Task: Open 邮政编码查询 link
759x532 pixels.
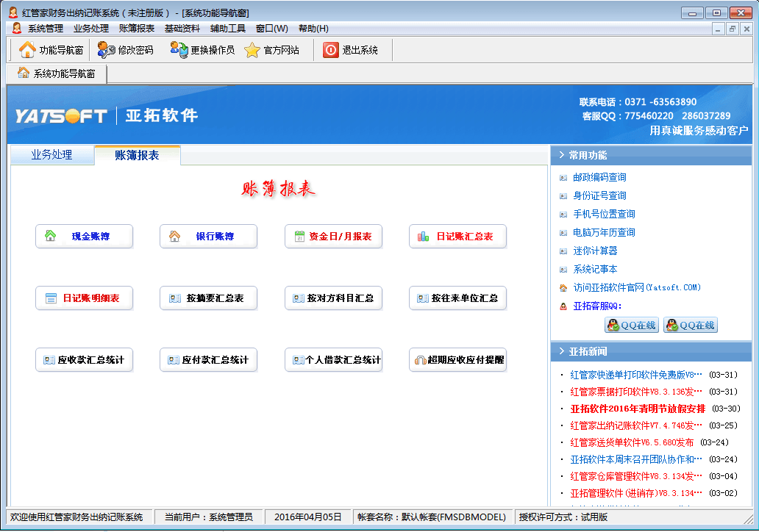Action: pos(599,177)
